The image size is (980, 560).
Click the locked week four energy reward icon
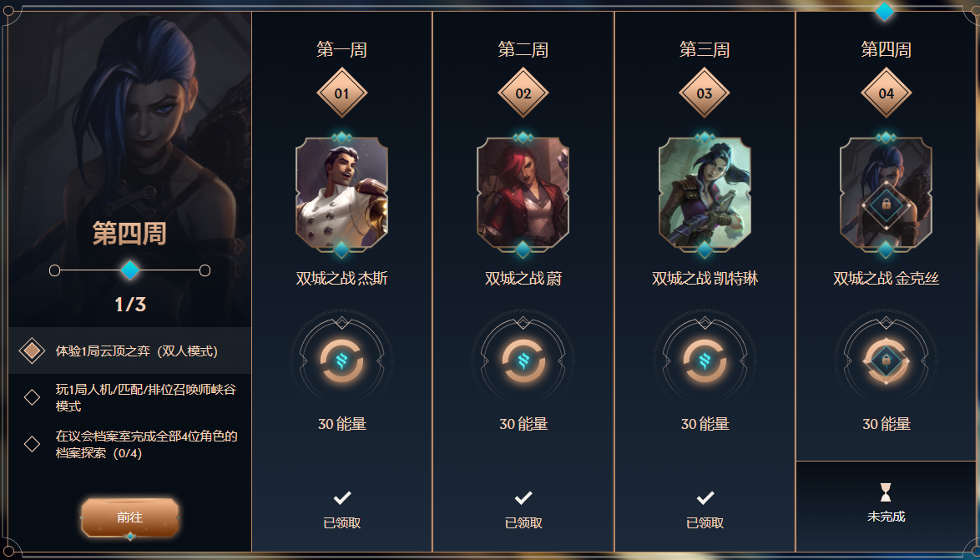(x=887, y=361)
